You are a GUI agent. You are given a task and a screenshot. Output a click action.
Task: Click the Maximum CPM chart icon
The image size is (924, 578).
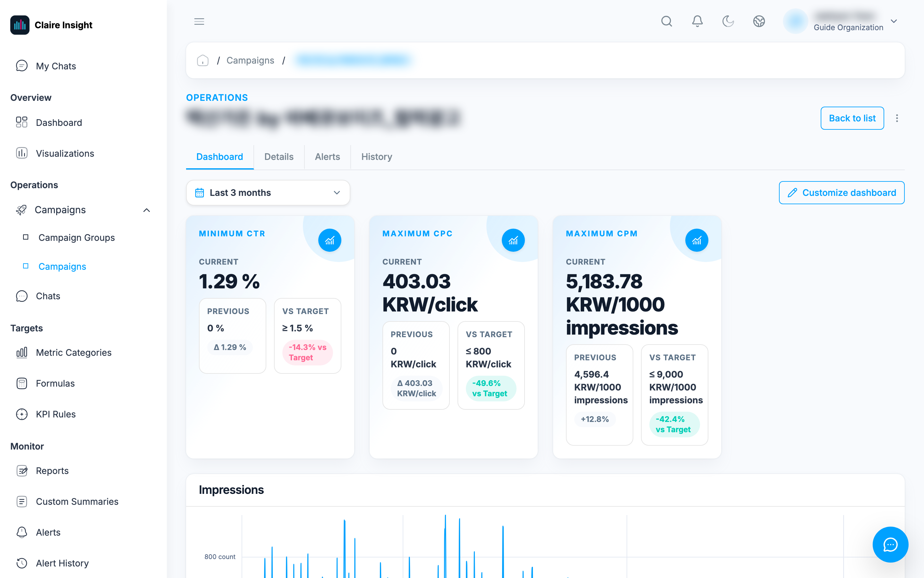(697, 241)
